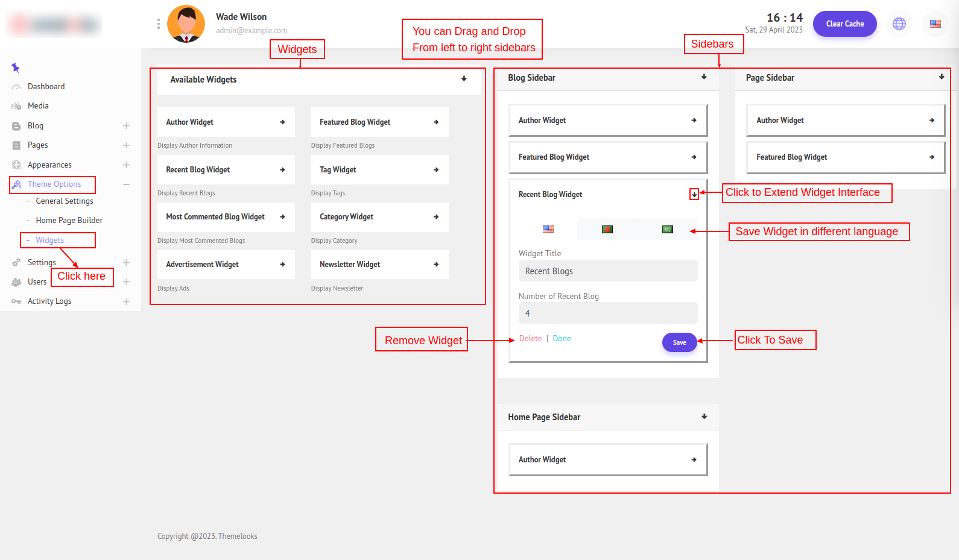Expand the Blog sidebar menu plus
The height and width of the screenshot is (560, 959).
coord(126,126)
